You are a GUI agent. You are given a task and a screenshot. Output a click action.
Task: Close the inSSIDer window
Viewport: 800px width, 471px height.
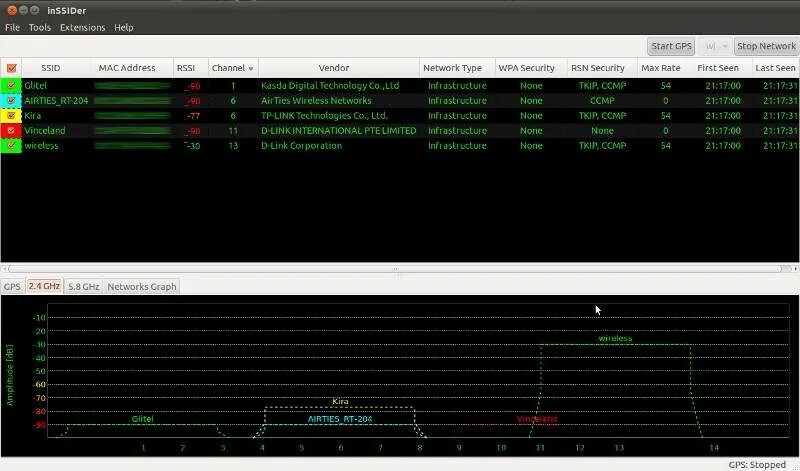(12, 10)
